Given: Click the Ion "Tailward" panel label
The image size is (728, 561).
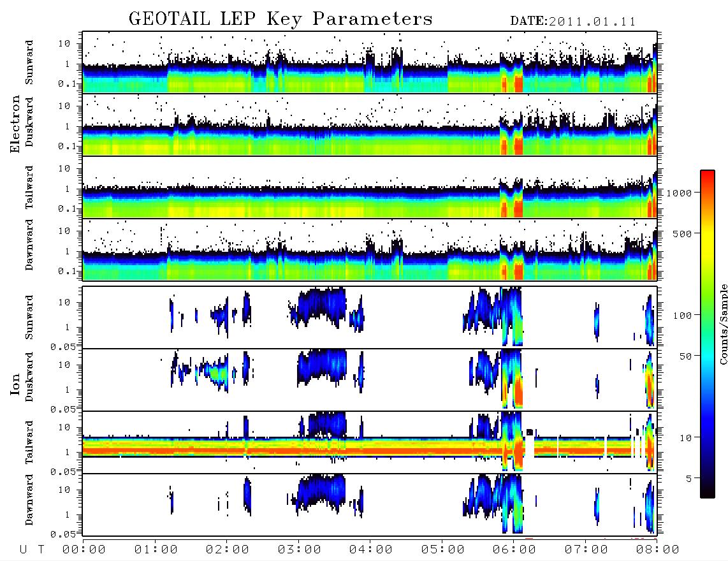Looking at the screenshot, I should click(x=29, y=442).
